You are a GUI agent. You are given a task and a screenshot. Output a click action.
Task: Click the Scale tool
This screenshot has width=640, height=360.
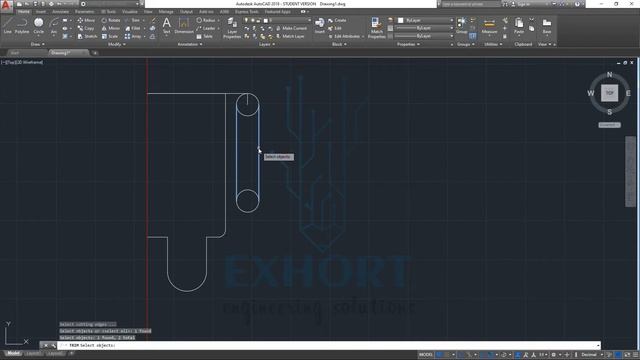[x=110, y=36]
